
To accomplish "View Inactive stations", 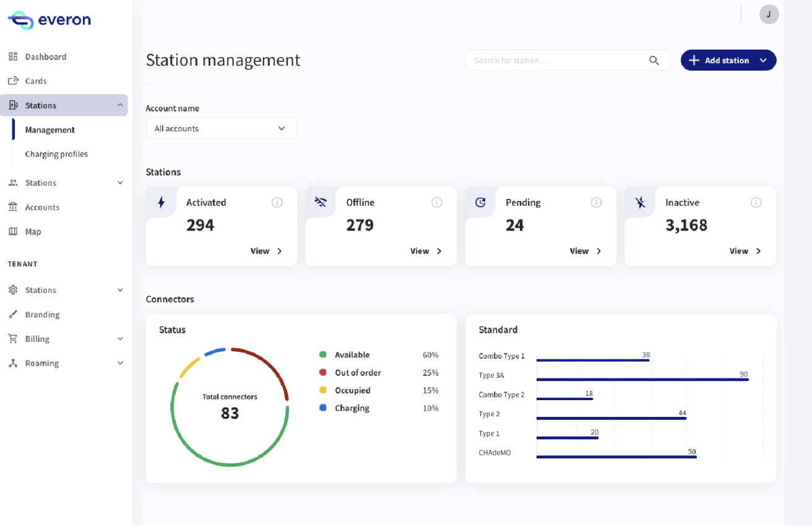I will tap(746, 251).
